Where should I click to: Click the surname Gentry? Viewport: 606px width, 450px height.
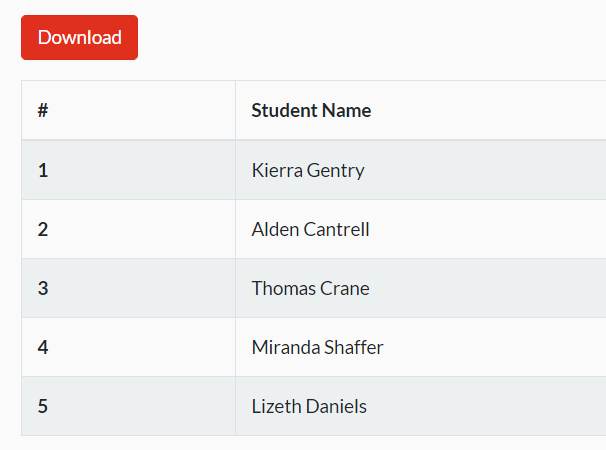pos(335,171)
